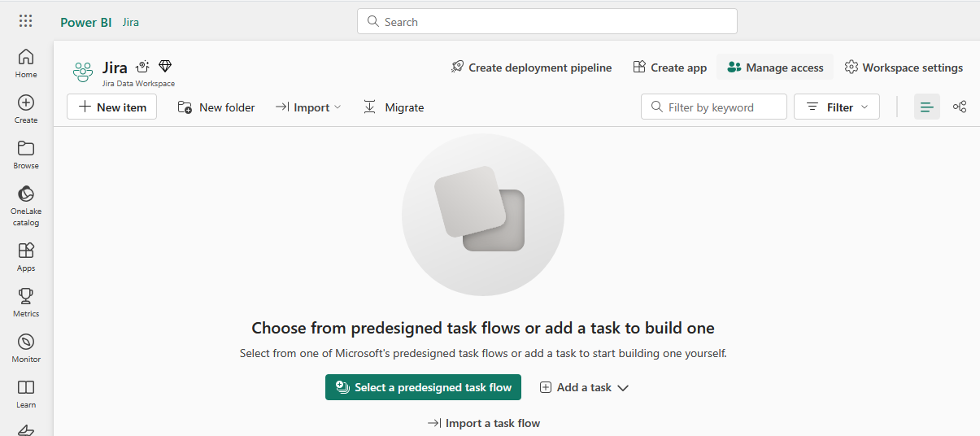The height and width of the screenshot is (436, 980).
Task: Click Manage access
Action: coord(775,68)
